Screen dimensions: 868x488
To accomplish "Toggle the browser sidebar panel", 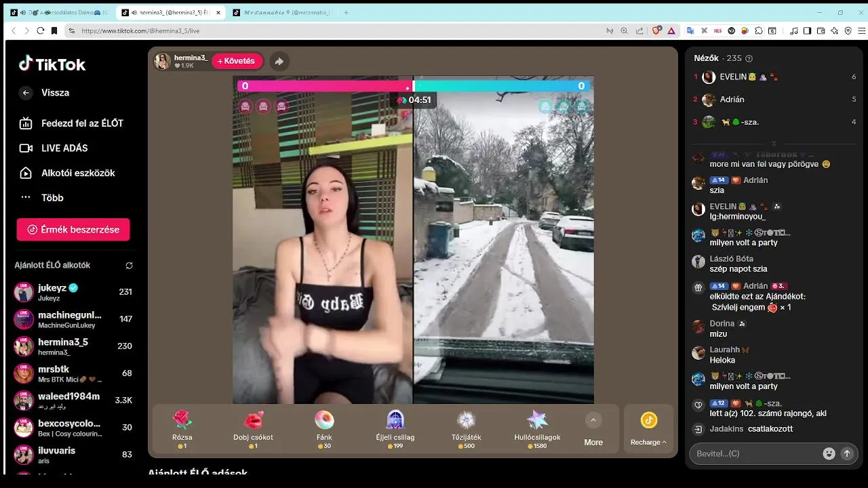I will tap(807, 30).
